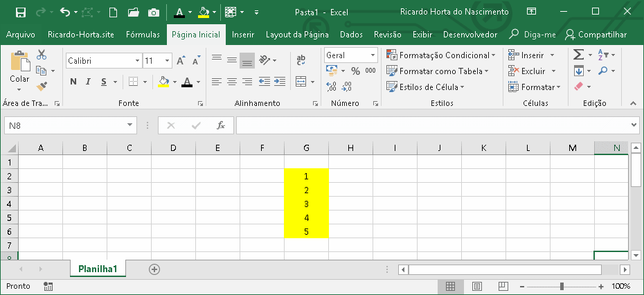Collapse the ribbon with the arrow
This screenshot has height=295, width=644.
tap(633, 104)
